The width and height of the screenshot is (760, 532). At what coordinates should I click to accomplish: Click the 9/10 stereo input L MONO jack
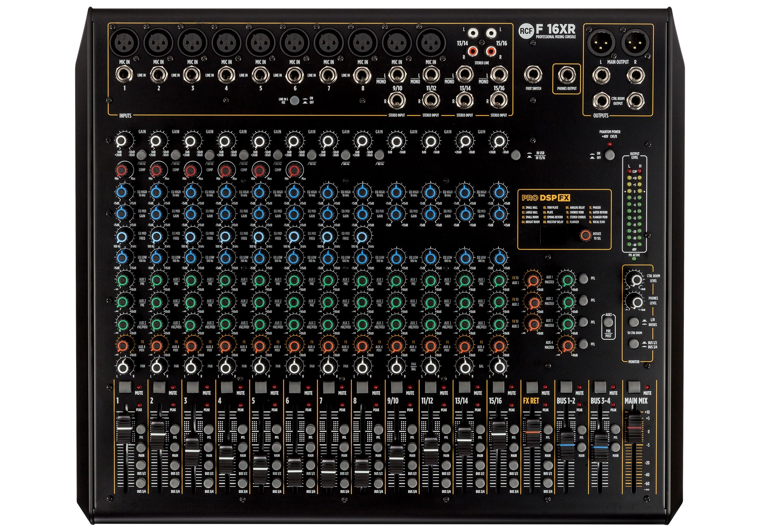coord(397,74)
